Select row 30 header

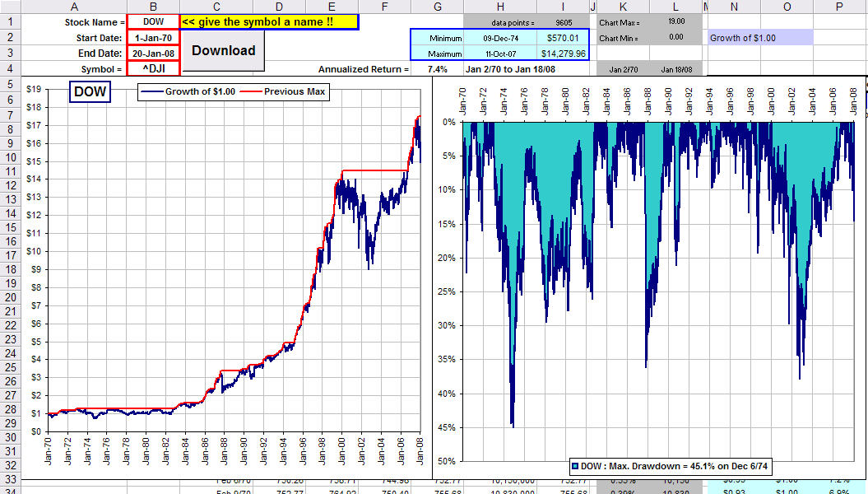pyautogui.click(x=11, y=437)
